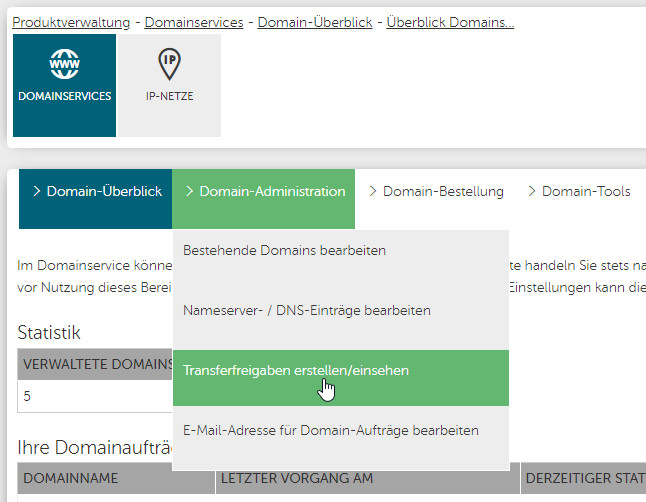Screen dimensions: 646x502
Task: Select 'Bestehende Domains bearbeiten' menu entry
Action: pos(284,250)
